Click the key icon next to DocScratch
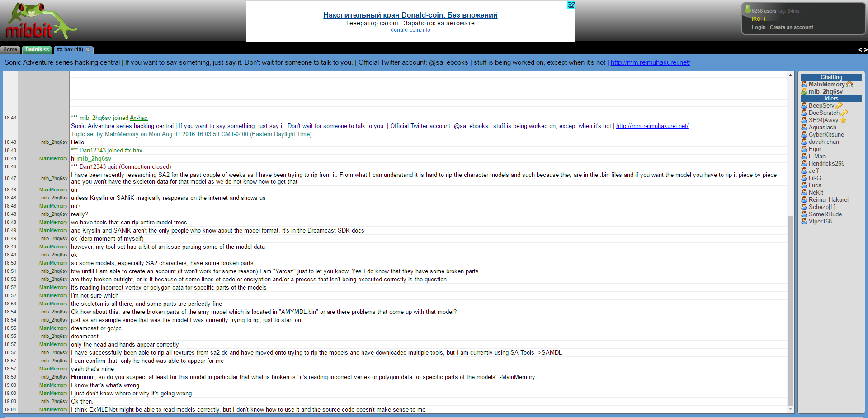Viewport: 868px width, 418px height. [844, 113]
